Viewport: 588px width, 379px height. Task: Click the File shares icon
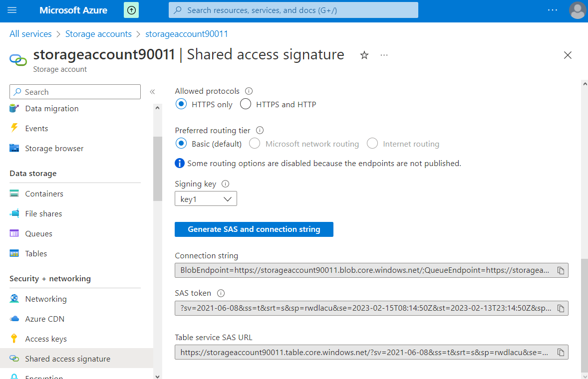[14, 213]
